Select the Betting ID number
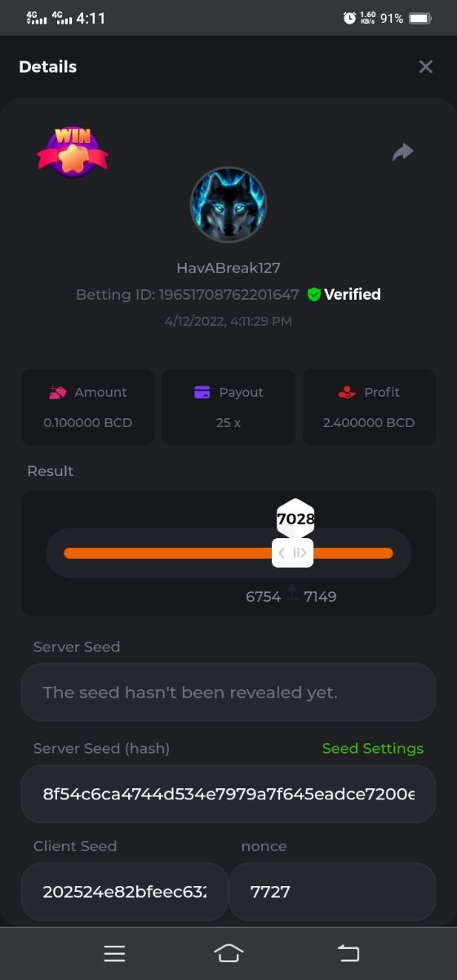 [228, 294]
